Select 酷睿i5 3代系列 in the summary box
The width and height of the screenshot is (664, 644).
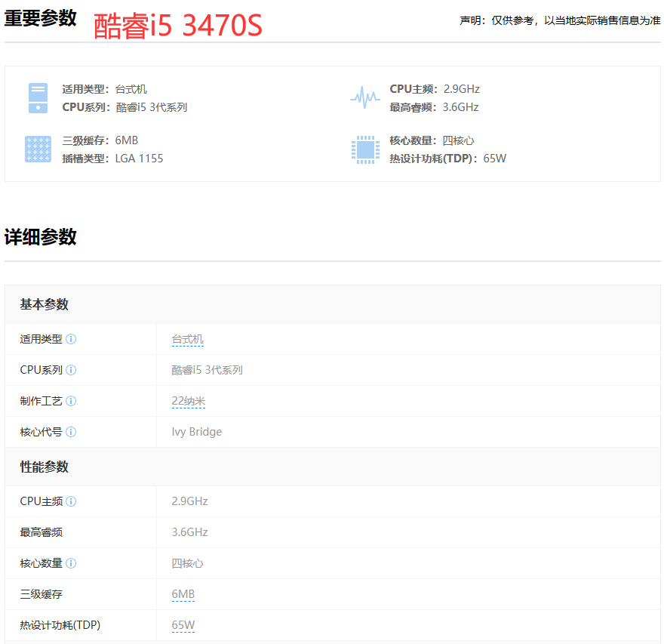click(x=152, y=107)
